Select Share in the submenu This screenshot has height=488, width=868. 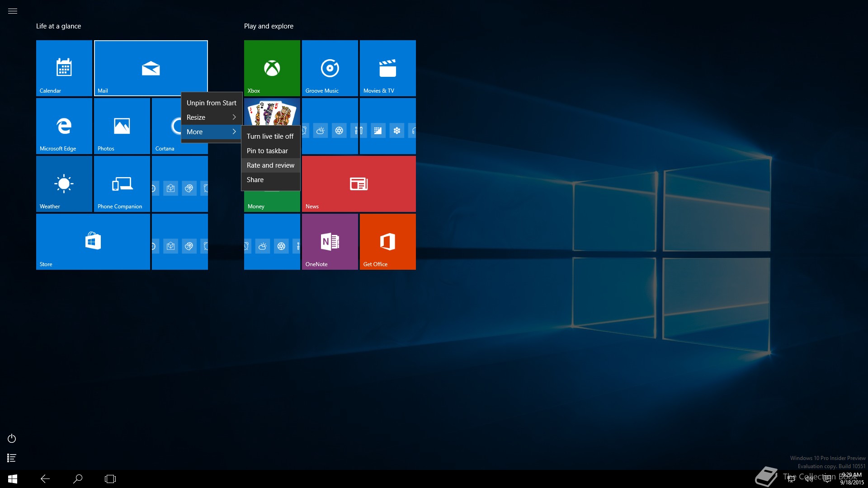271,180
